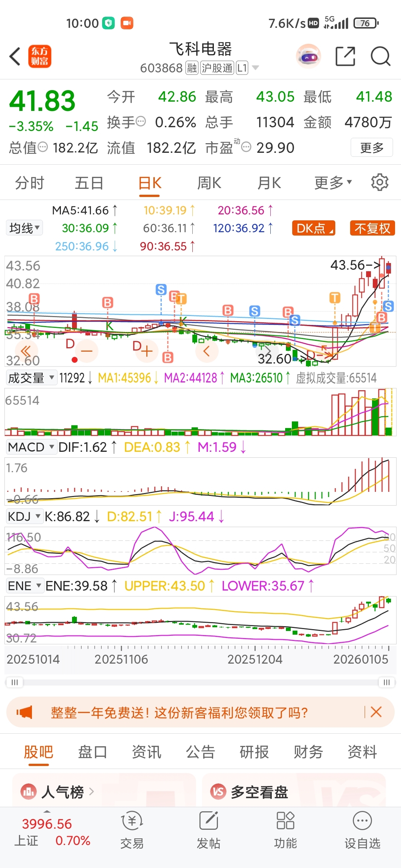Tap the megaphone icon in promo banner
Viewport: 401px width, 868px height.
click(25, 712)
